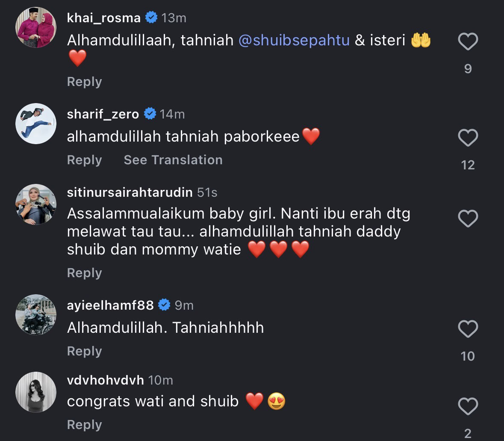Open ayieelhamf88 username link
Image resolution: width=504 pixels, height=441 pixels.
[x=110, y=305]
